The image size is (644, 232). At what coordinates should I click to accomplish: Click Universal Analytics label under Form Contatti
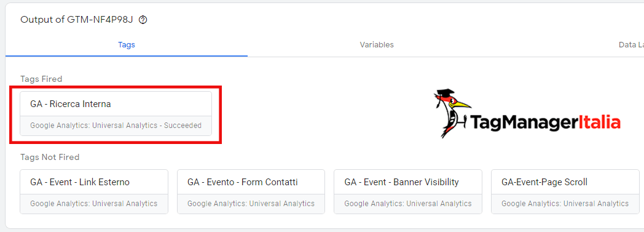point(281,204)
